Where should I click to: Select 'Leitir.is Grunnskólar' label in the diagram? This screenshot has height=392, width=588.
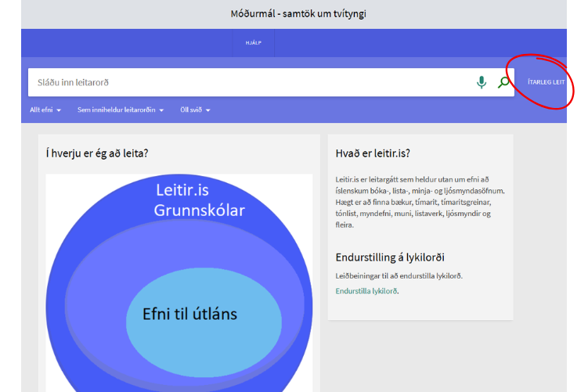point(199,200)
